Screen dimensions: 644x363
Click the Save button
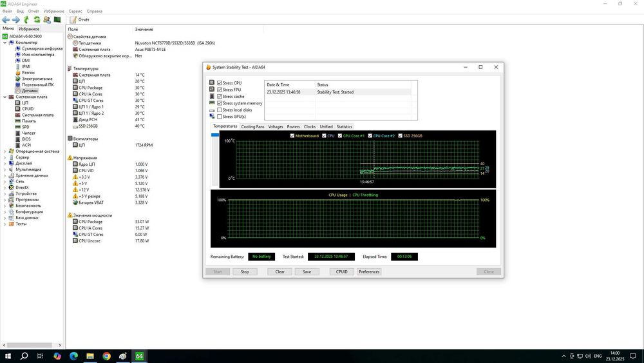click(307, 271)
